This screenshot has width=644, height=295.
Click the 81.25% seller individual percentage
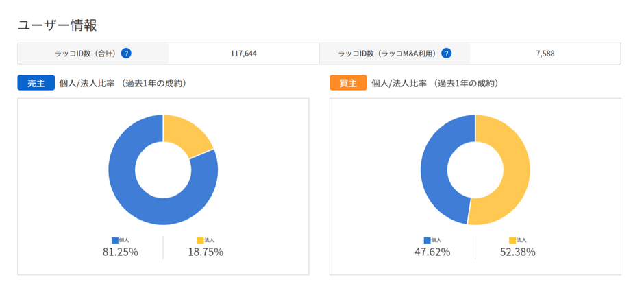(x=121, y=252)
